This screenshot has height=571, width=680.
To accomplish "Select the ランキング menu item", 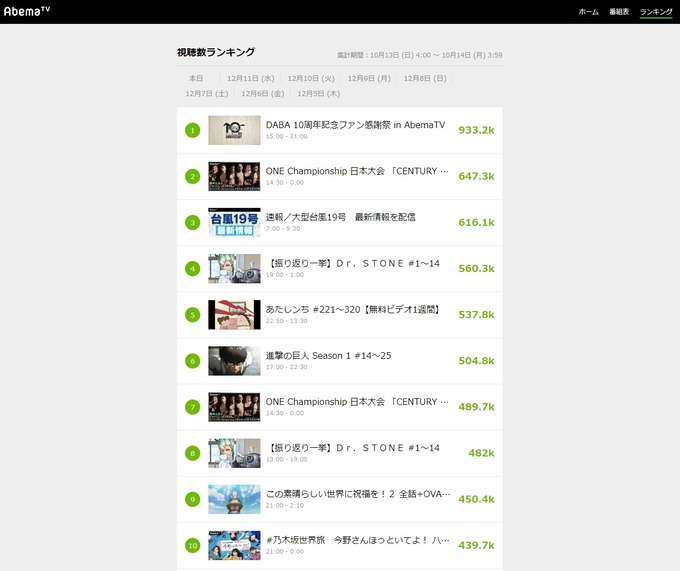I will pos(656,12).
